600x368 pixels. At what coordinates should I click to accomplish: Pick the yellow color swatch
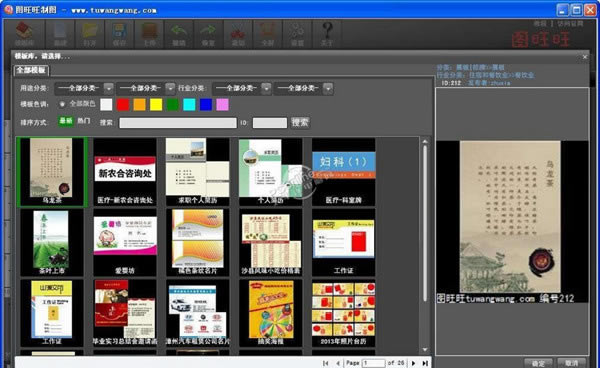coord(156,104)
